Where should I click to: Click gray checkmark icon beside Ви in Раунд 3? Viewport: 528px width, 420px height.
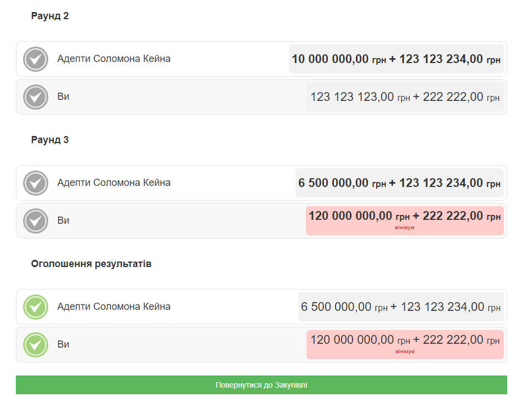(36, 221)
